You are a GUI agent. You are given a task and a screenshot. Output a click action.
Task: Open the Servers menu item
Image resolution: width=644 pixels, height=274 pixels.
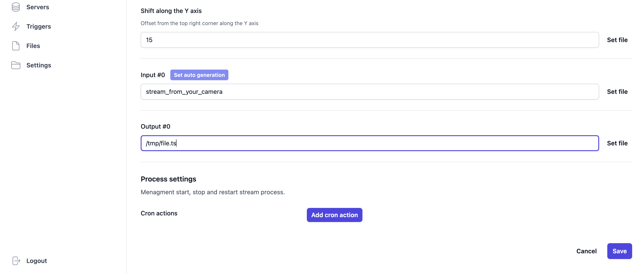38,7
